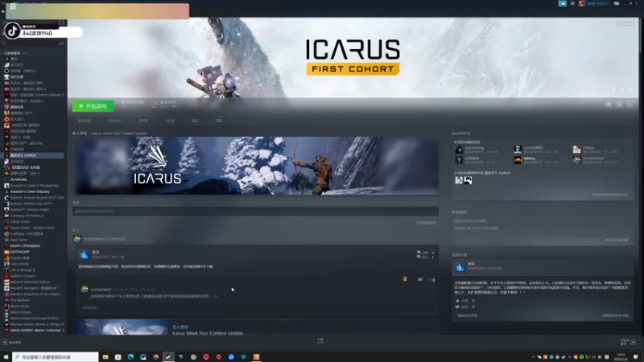Open Chrome from the taskbar
This screenshot has height=362, width=644.
[x=193, y=357]
